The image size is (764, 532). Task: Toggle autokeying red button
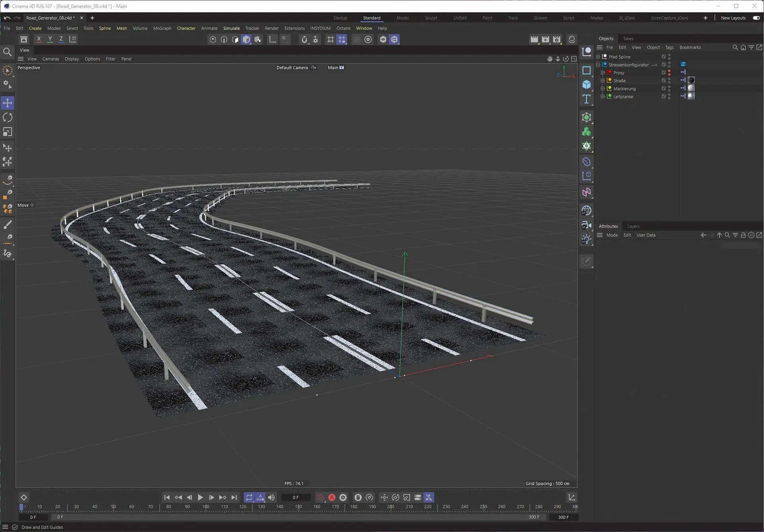(x=331, y=497)
